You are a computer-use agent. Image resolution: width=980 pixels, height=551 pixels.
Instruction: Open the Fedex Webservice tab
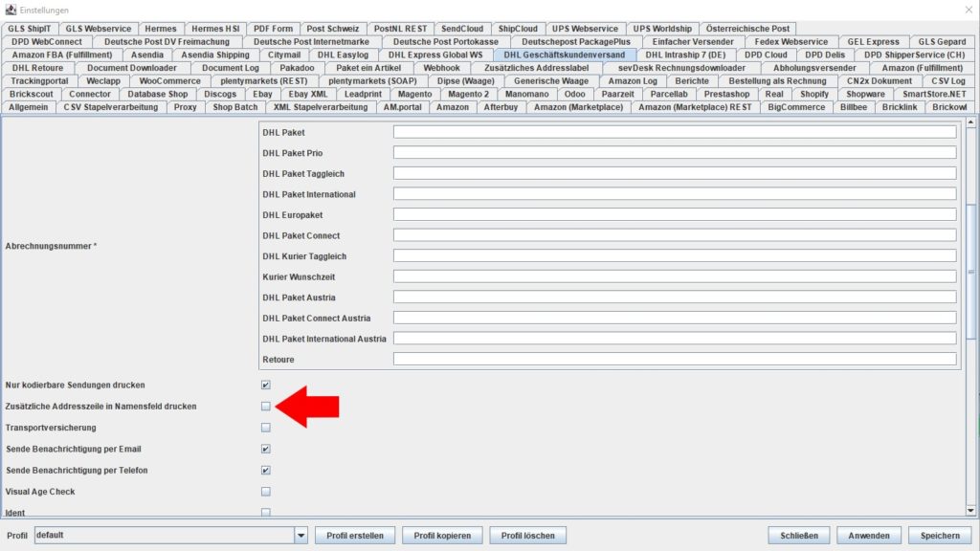791,42
